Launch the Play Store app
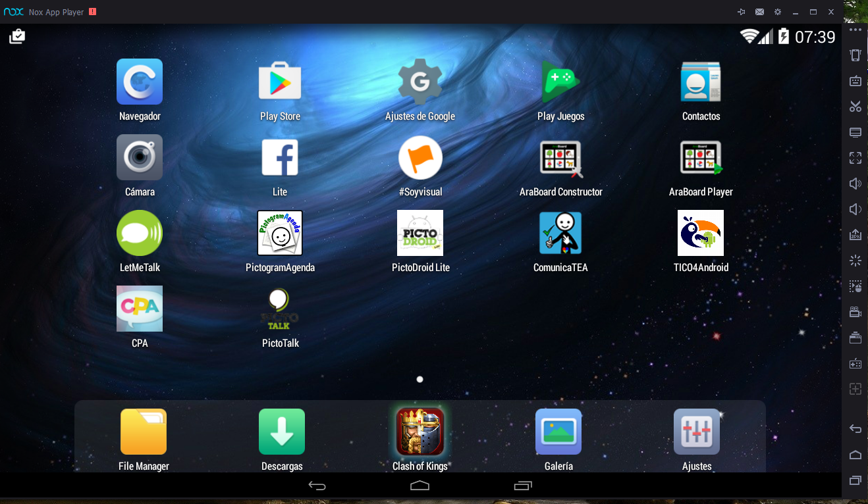 coord(280,82)
